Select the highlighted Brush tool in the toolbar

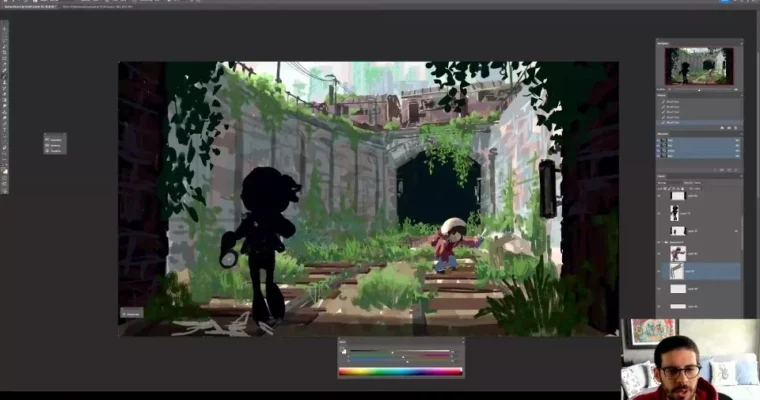click(x=5, y=76)
